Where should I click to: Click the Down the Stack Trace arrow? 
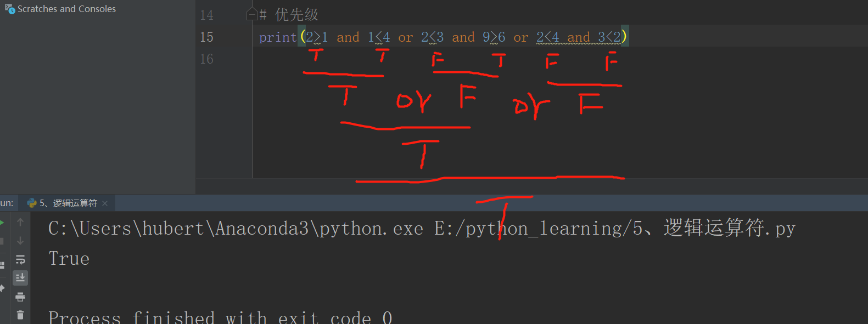coord(20,241)
